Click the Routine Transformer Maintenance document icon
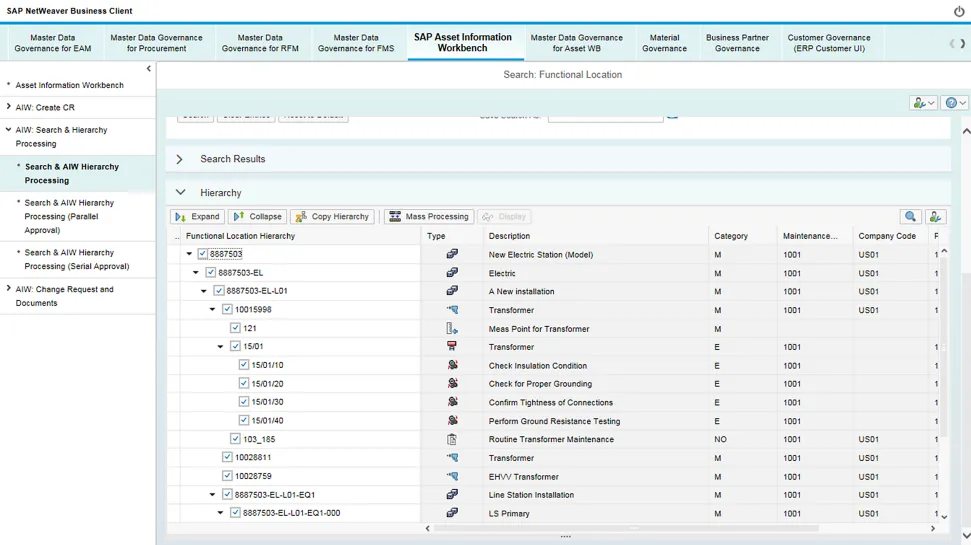This screenshot has height=545, width=971. (x=452, y=439)
